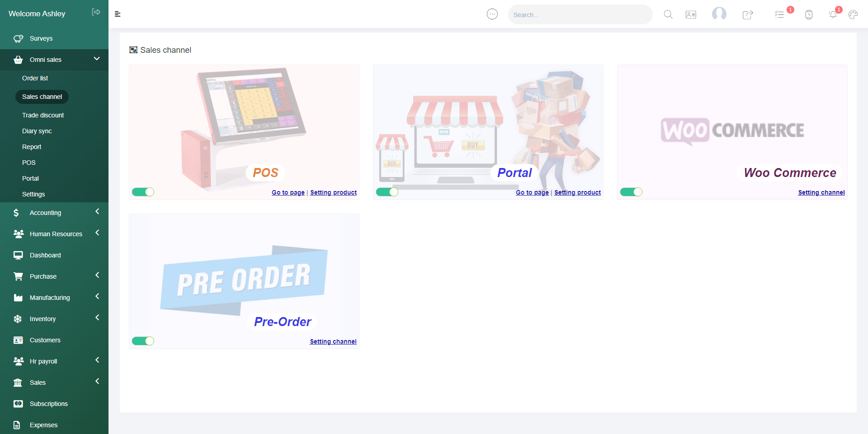Open the notifications bell icon

tap(833, 14)
